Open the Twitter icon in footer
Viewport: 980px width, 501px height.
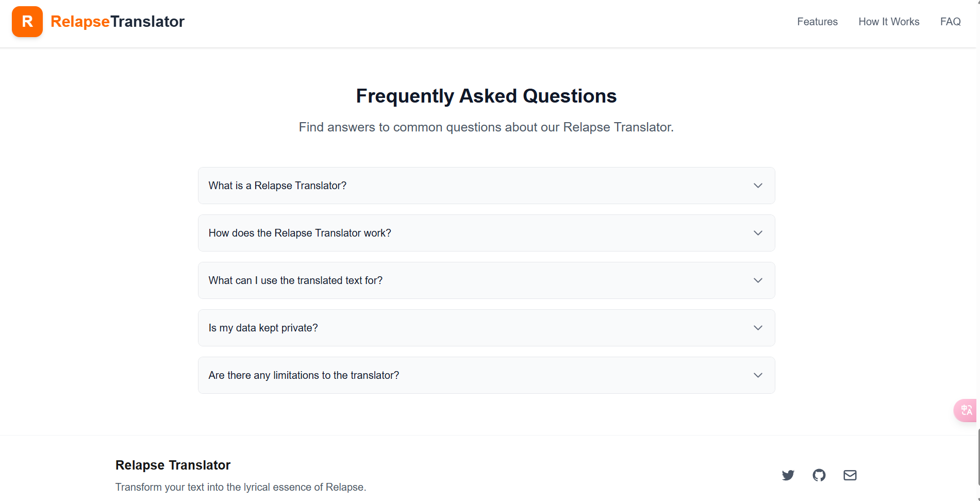point(788,475)
